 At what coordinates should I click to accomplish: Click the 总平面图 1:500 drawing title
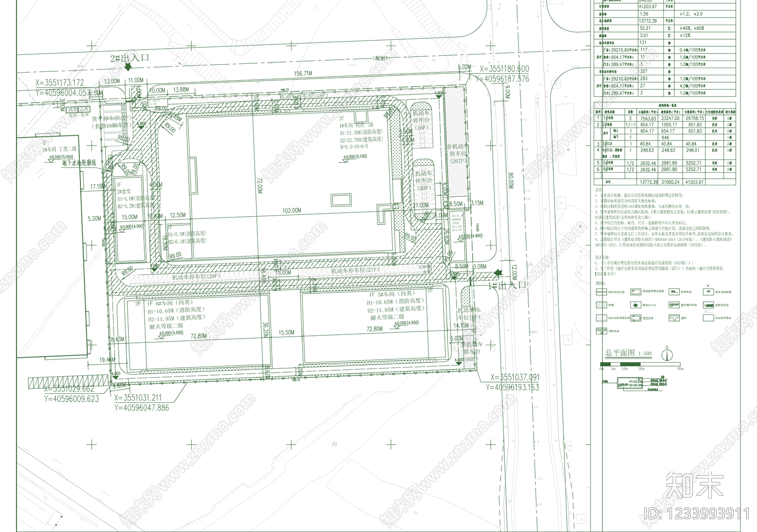coord(628,353)
